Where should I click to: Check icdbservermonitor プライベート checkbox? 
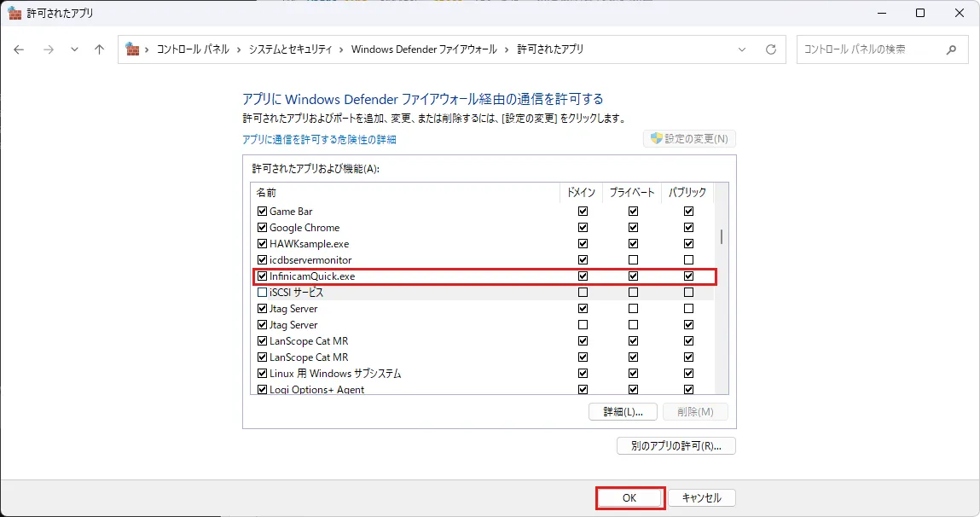pos(633,260)
